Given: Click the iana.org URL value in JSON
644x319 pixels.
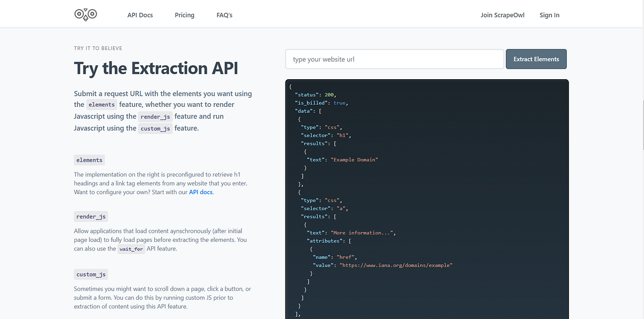Looking at the screenshot, I should pos(396,265).
